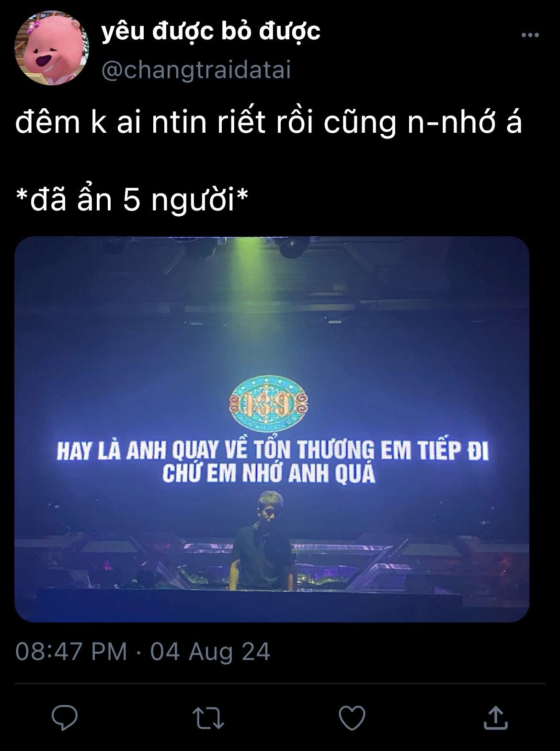
Task: Click the text *đã ẩn 5 người*
Action: [132, 200]
